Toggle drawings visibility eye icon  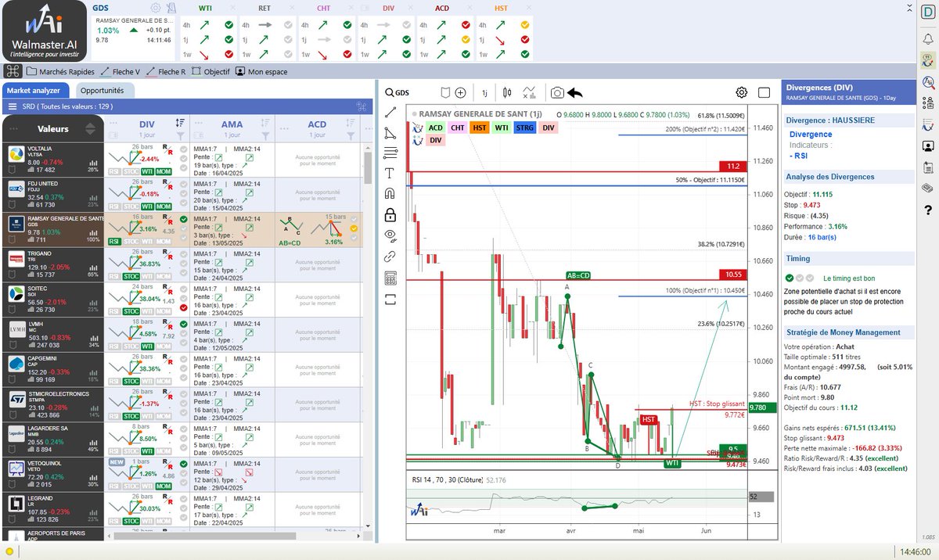pos(390,235)
